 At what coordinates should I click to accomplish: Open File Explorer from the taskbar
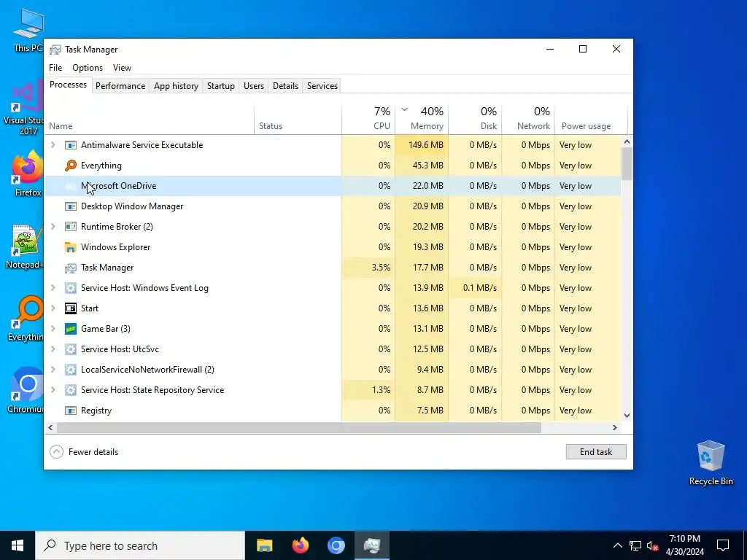pos(264,545)
